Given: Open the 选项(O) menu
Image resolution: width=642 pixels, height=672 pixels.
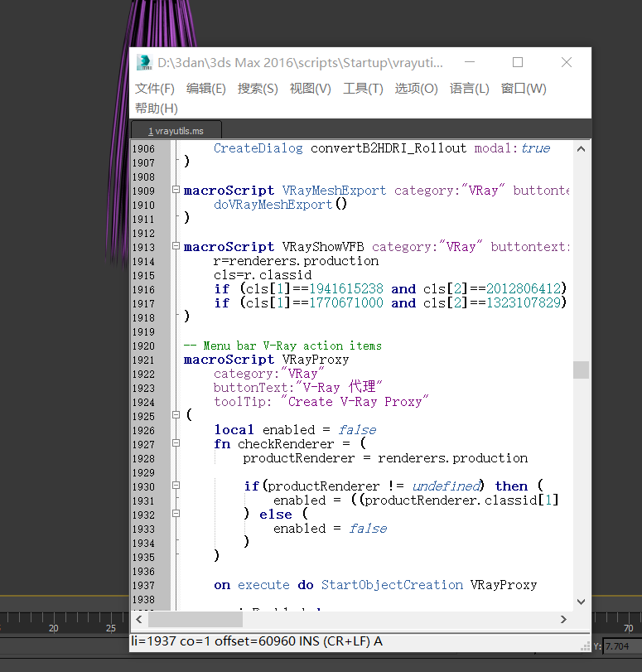Looking at the screenshot, I should 416,89.
